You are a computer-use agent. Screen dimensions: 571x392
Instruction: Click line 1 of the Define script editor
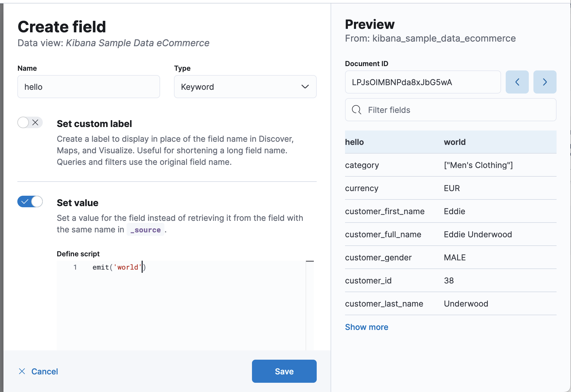118,267
